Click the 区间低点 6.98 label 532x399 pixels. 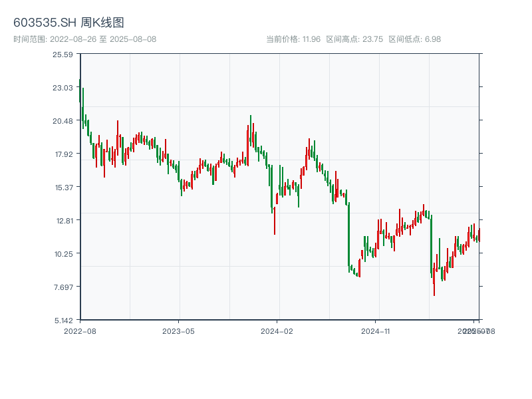pos(415,39)
